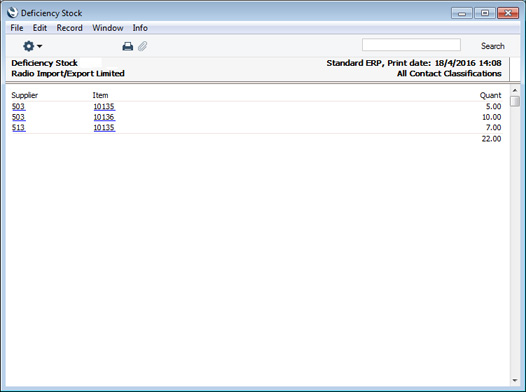Viewport: 526px width, 392px height.
Task: Click quantity value 7.00
Action: pos(493,127)
